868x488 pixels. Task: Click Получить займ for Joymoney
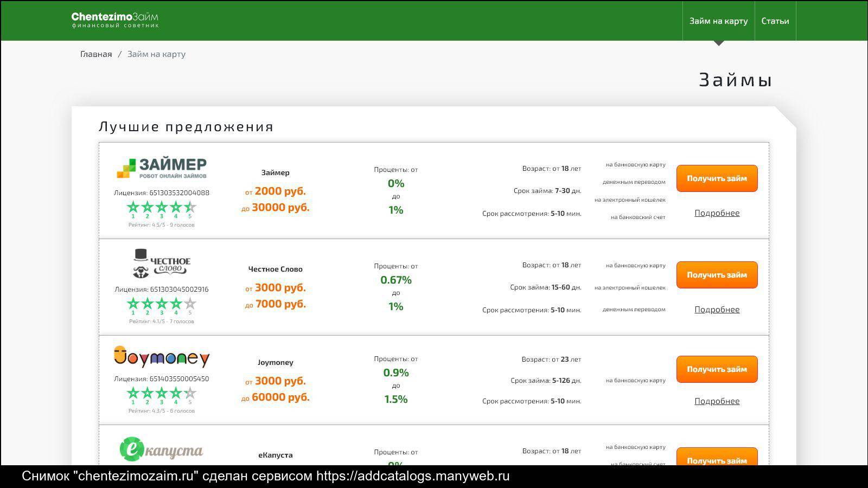pos(717,369)
